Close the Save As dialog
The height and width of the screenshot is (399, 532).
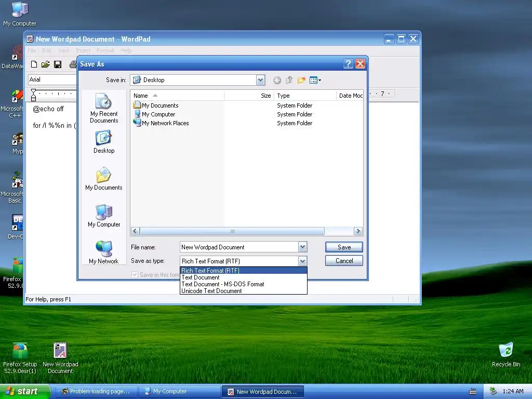(x=361, y=64)
